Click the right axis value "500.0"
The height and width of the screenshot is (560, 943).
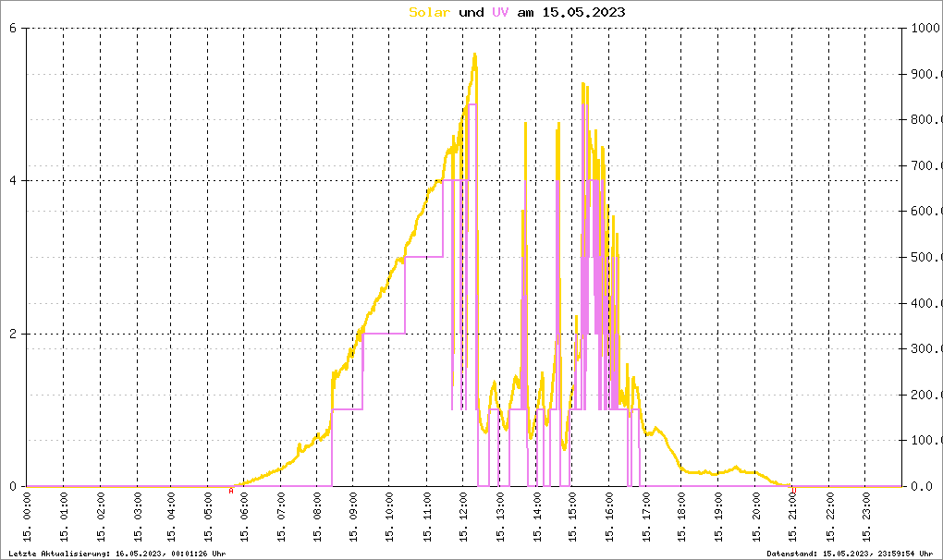[925, 257]
